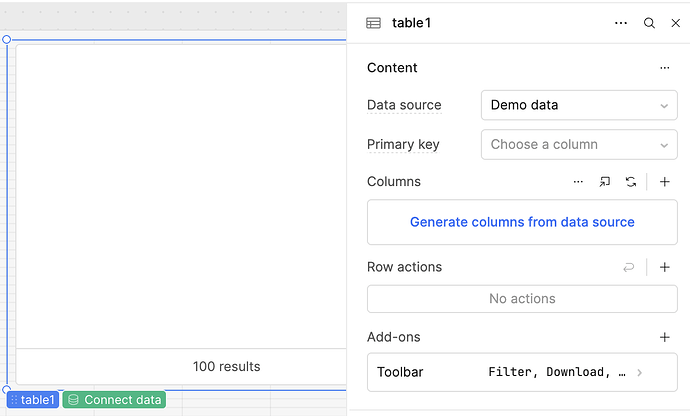The height and width of the screenshot is (416, 690).
Task: Open Content section more options menu
Action: pyautogui.click(x=664, y=68)
